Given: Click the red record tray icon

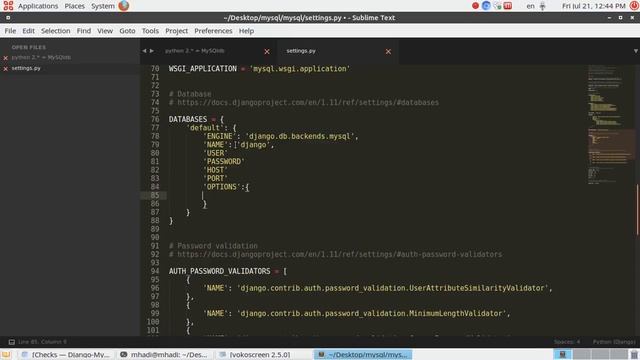Looking at the screenshot, I should pyautogui.click(x=475, y=6).
